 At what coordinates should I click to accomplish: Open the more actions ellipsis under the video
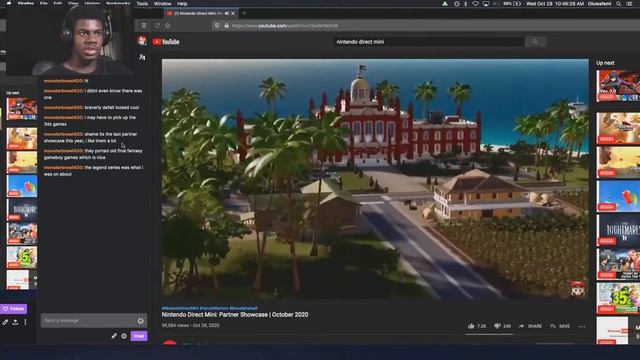(582, 326)
